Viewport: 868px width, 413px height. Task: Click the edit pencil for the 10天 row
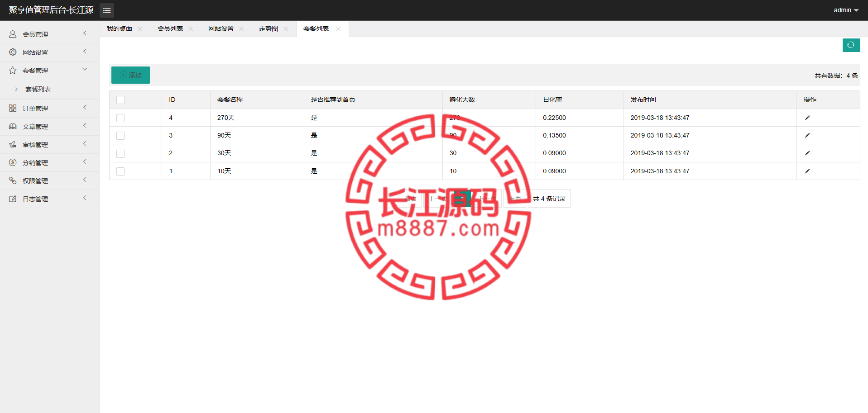tap(807, 171)
